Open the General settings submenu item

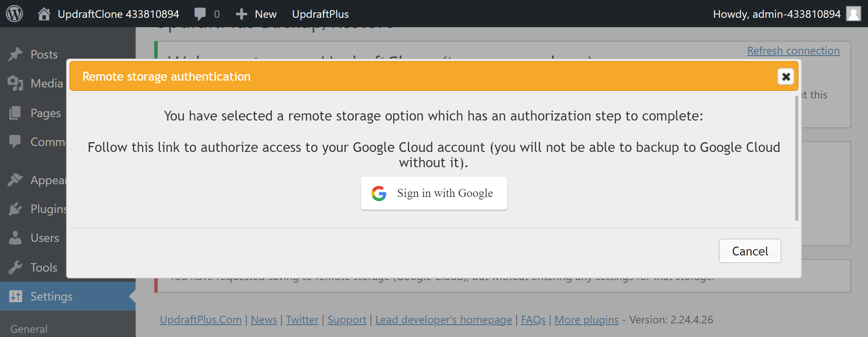point(29,329)
